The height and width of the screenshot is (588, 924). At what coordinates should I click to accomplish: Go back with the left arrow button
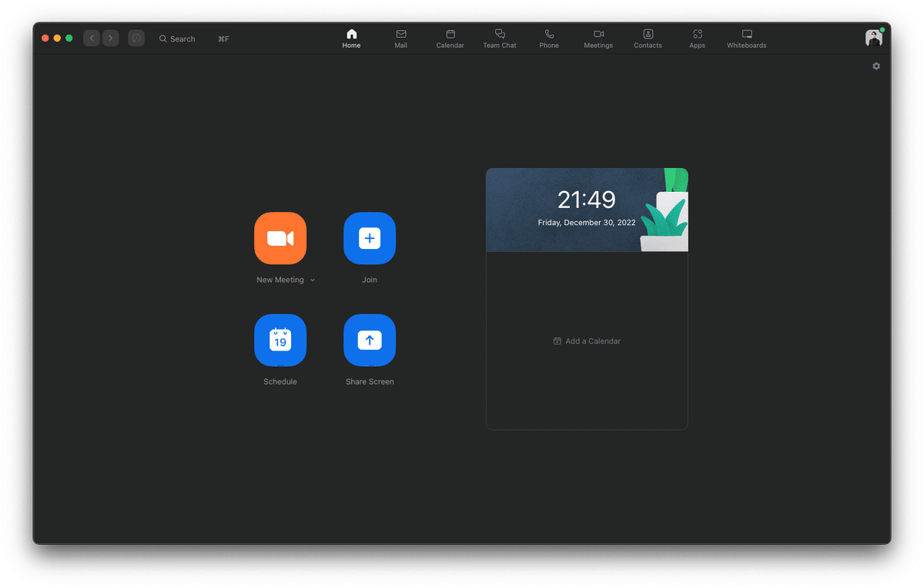click(x=92, y=38)
